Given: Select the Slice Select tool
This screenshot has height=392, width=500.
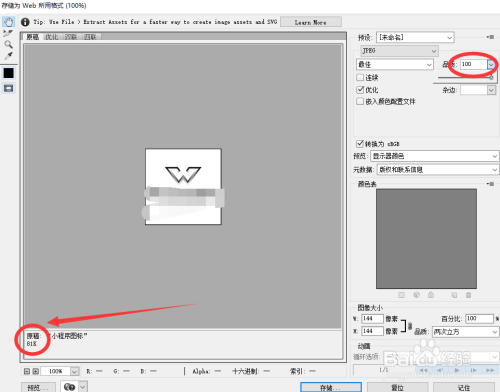Looking at the screenshot, I should [x=8, y=33].
